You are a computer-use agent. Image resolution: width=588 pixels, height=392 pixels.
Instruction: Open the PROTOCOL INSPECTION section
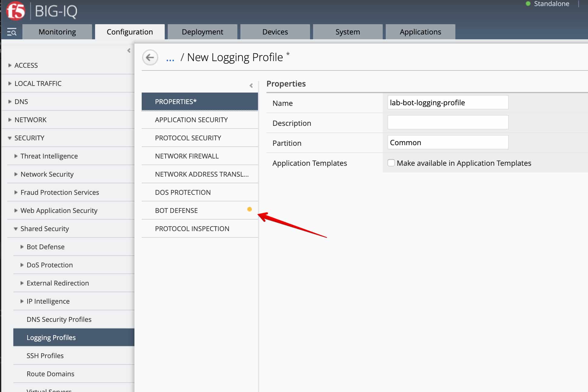tap(200, 229)
